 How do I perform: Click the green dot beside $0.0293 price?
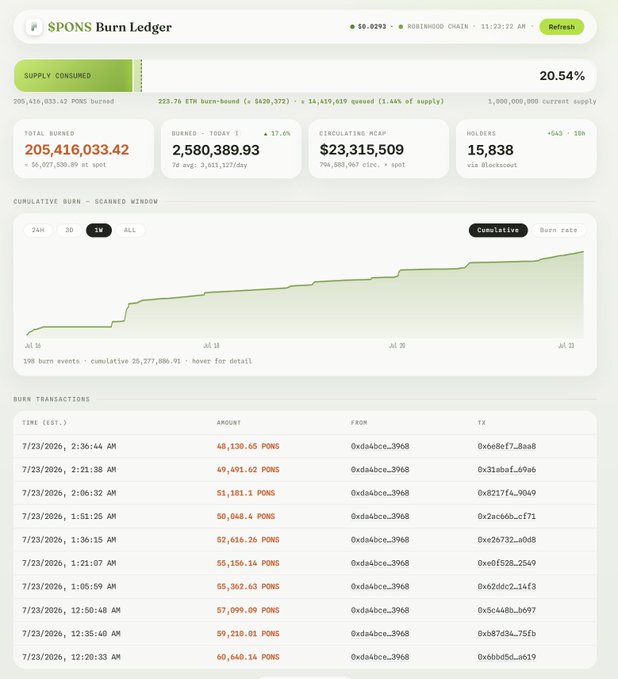click(352, 27)
